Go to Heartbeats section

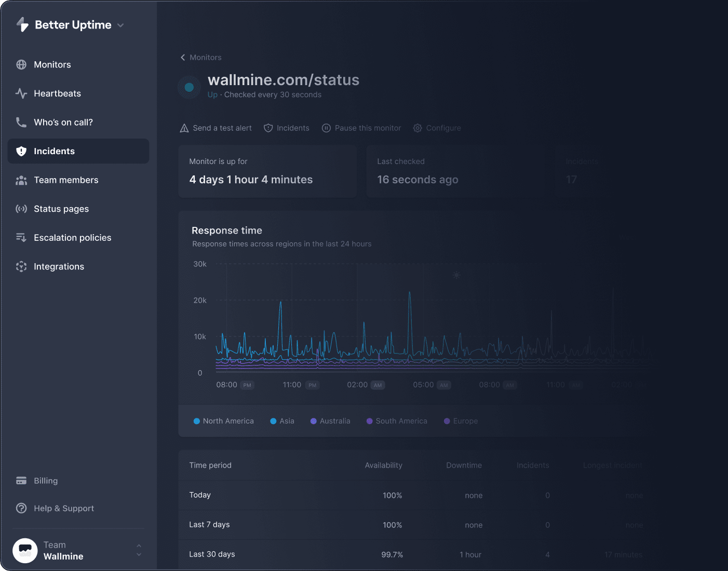pyautogui.click(x=58, y=93)
